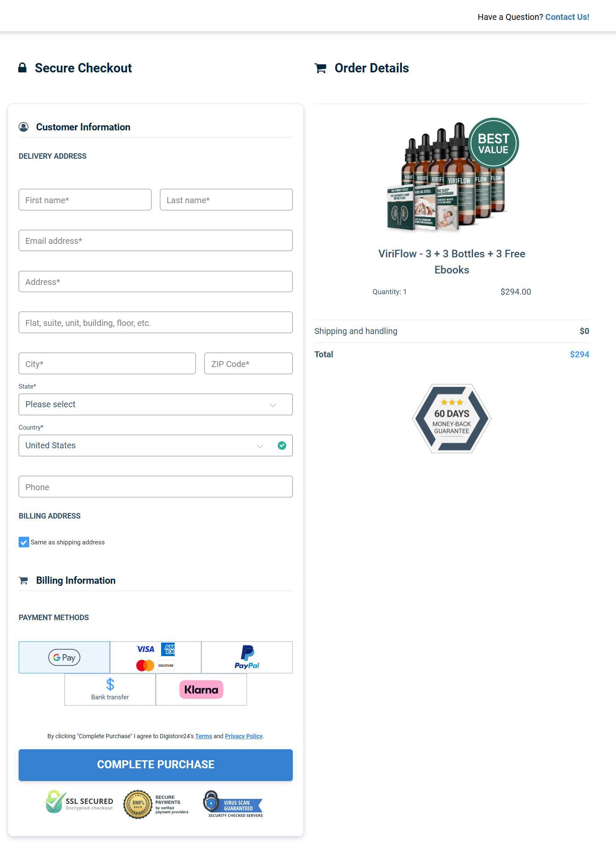The image size is (616, 861).
Task: Focus the Last name field
Action: tap(226, 200)
